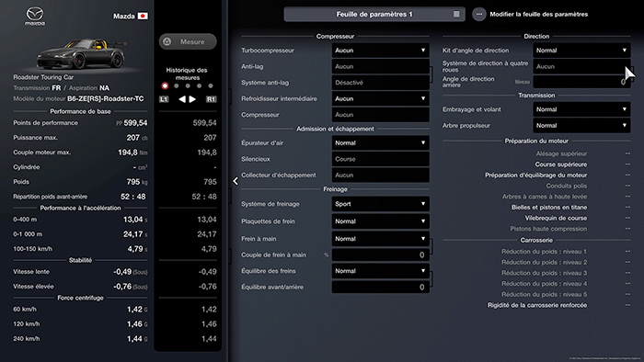Select the last history measurement dot
The width and height of the screenshot is (644, 362).
211,86
